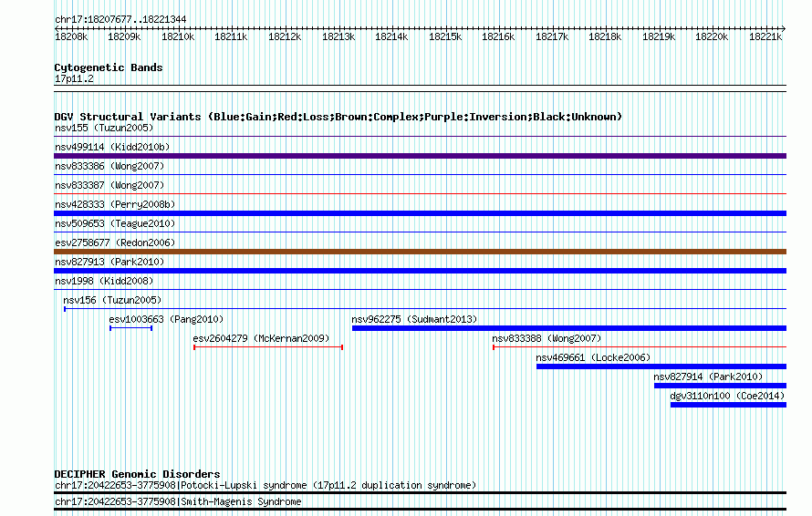The height and width of the screenshot is (516, 812).
Task: Click the blue gain bar of nsv827914
Action: coord(721,386)
